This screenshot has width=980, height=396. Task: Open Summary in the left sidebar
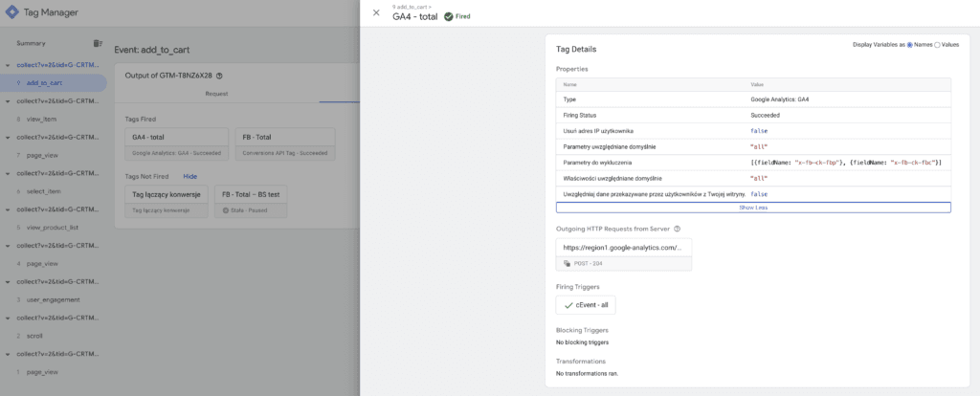(32, 43)
